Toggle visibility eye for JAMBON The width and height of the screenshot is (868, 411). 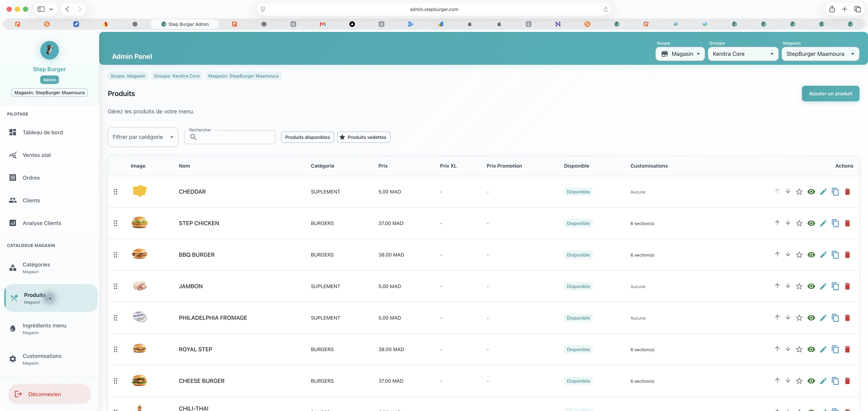pos(811,286)
